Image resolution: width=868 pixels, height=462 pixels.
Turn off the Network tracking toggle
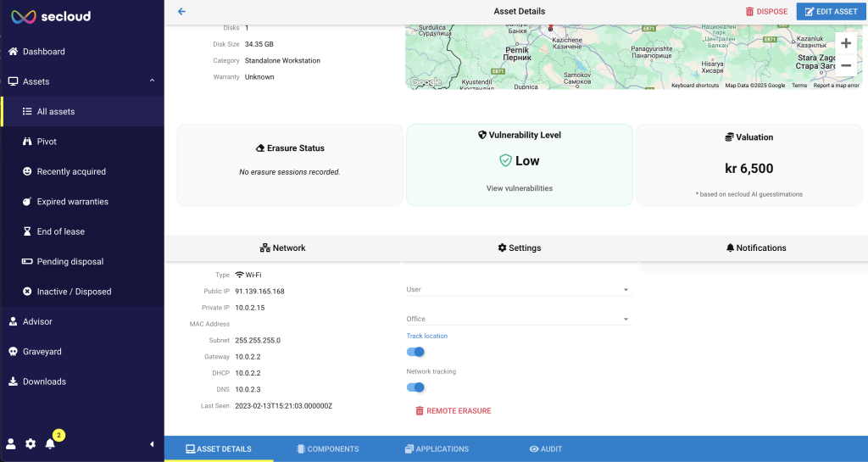click(415, 387)
